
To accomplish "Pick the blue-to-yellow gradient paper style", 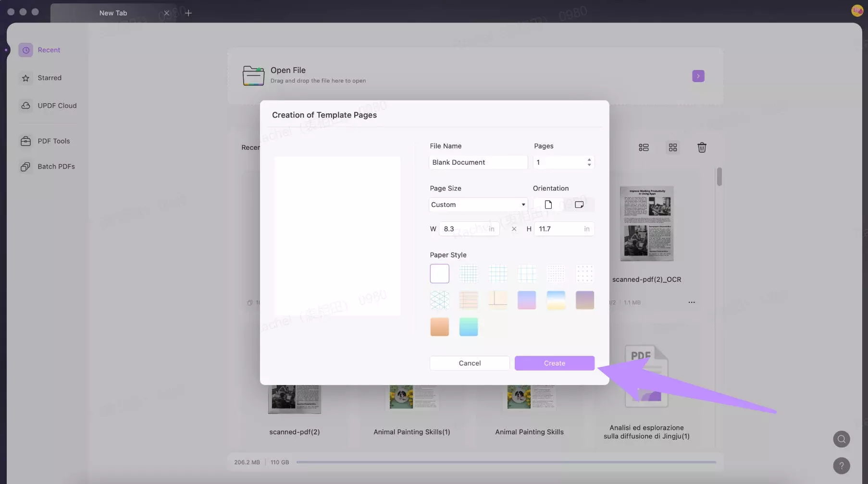I will pos(556,300).
